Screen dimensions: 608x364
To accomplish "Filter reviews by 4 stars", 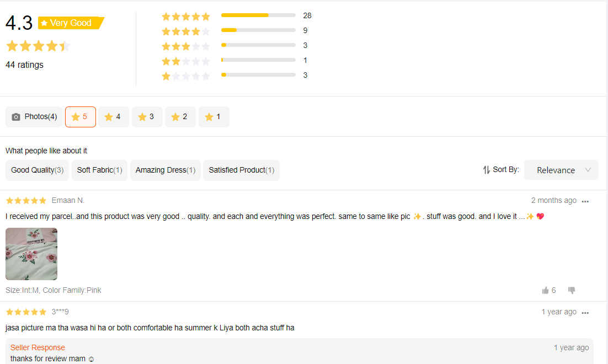I will tap(114, 117).
